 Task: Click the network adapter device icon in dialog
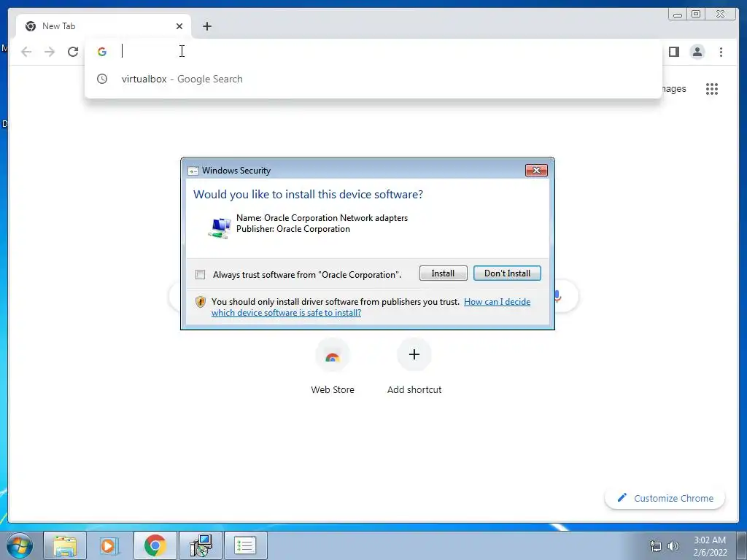(220, 227)
